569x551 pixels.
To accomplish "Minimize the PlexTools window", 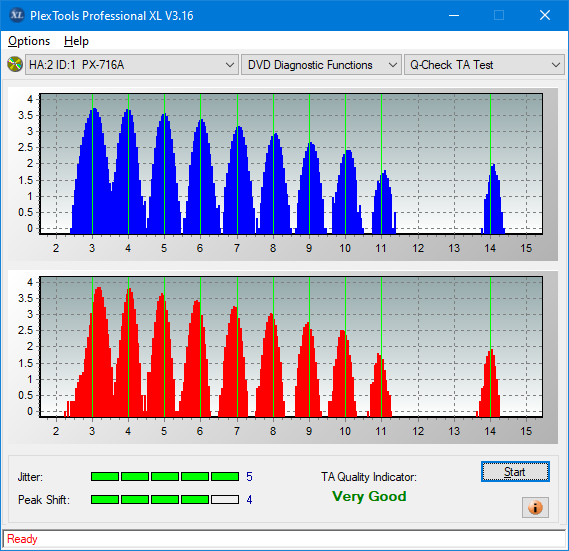I will click(x=454, y=15).
